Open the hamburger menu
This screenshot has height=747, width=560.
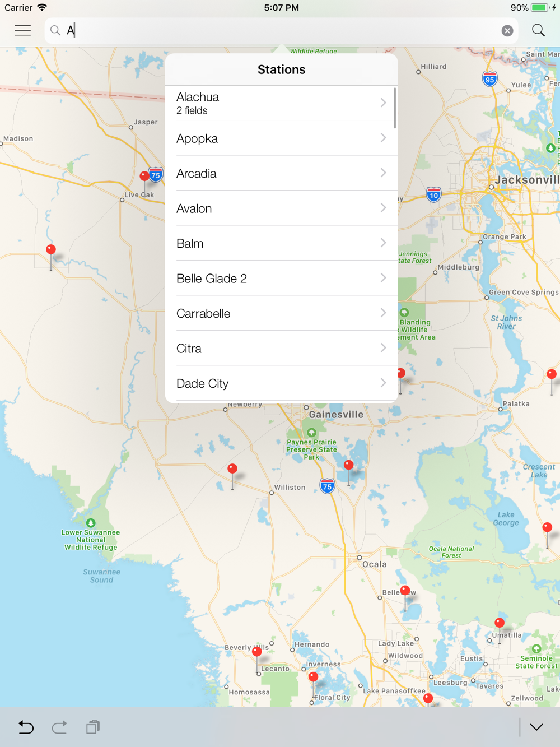(x=22, y=30)
